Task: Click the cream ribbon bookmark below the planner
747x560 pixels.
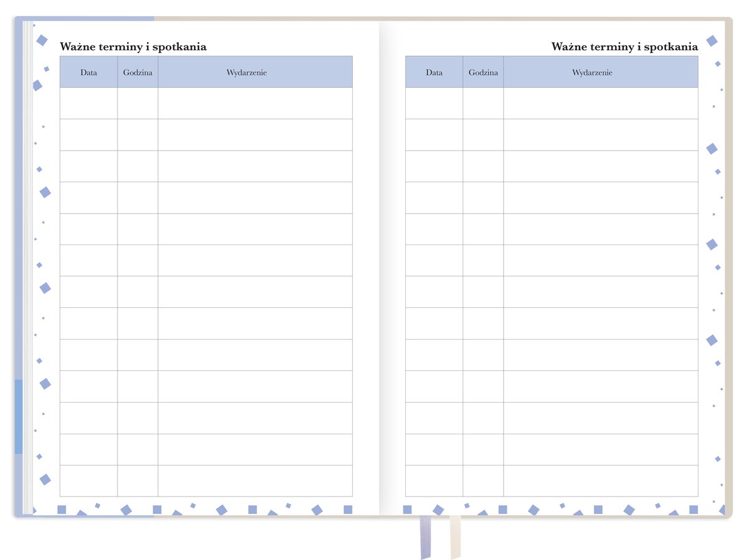Action: [455, 535]
